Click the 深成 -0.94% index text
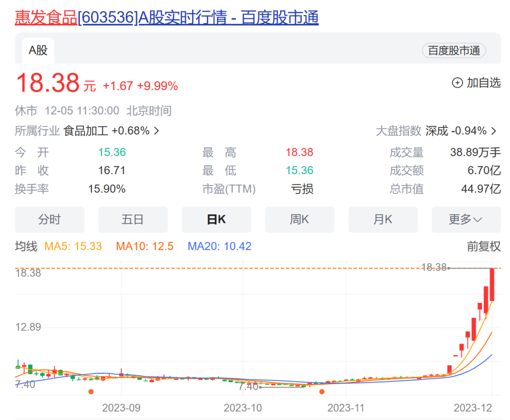 point(456,131)
